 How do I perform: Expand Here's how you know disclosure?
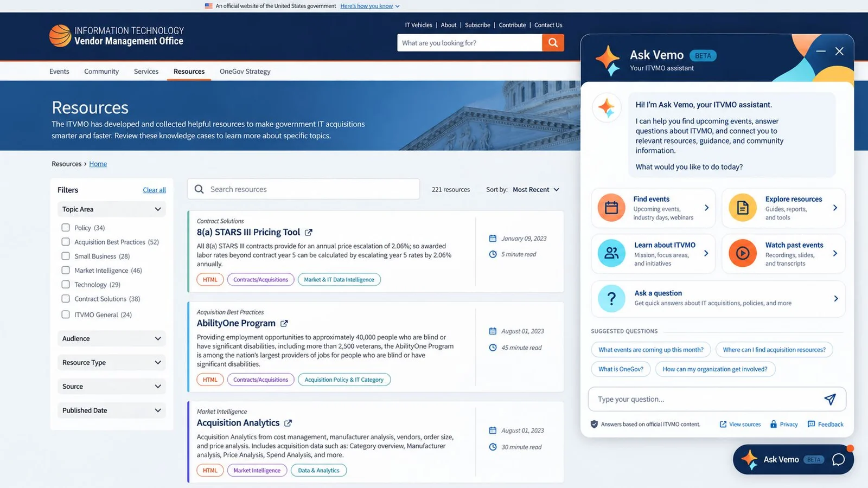(x=370, y=6)
